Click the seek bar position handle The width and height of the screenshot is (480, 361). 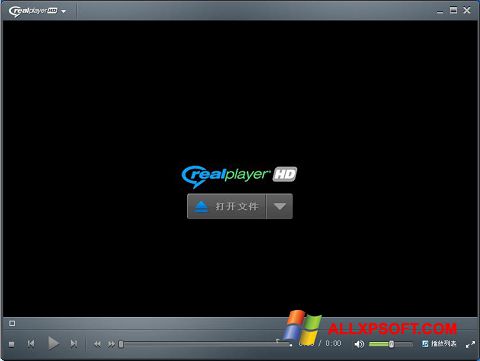121,344
